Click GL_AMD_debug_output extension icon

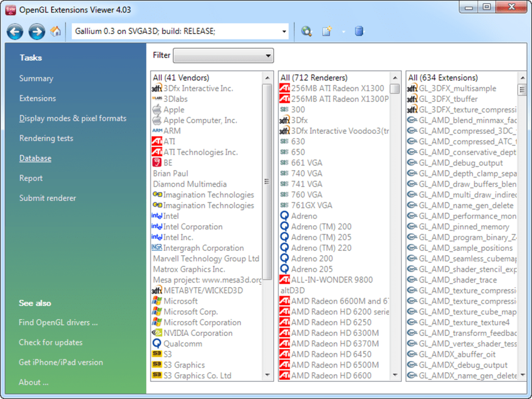[x=412, y=163]
